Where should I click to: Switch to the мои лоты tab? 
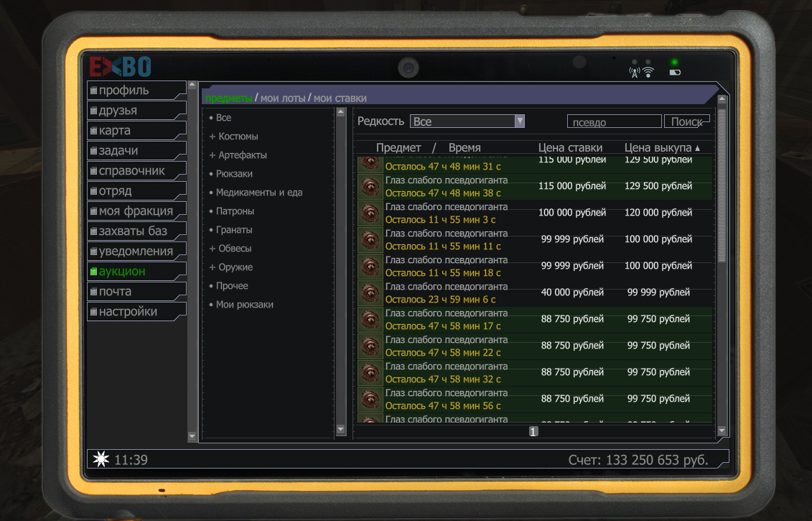(x=283, y=98)
